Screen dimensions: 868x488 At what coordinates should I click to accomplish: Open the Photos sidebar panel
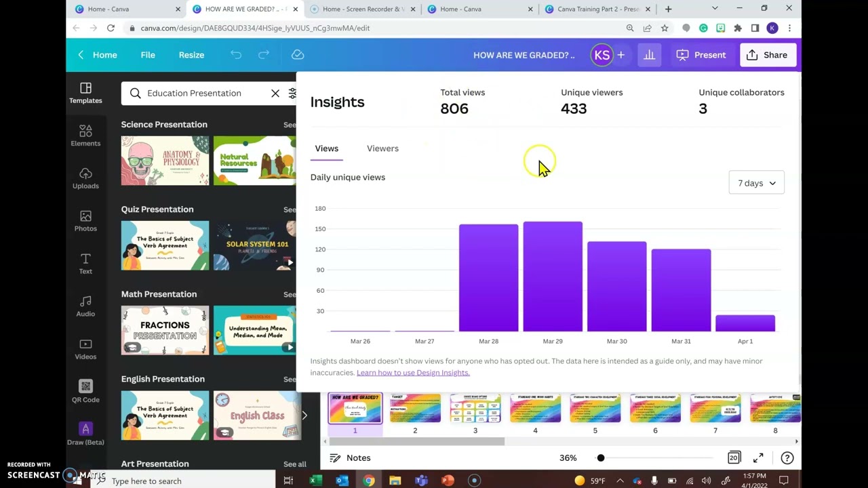(85, 221)
